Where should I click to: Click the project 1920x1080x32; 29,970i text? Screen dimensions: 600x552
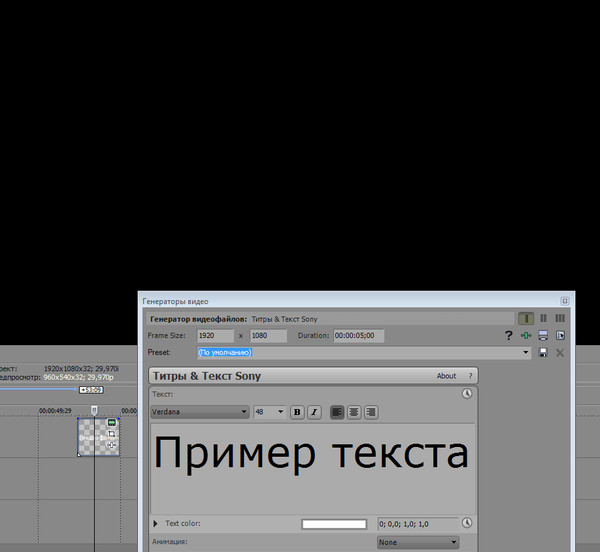pos(82,369)
